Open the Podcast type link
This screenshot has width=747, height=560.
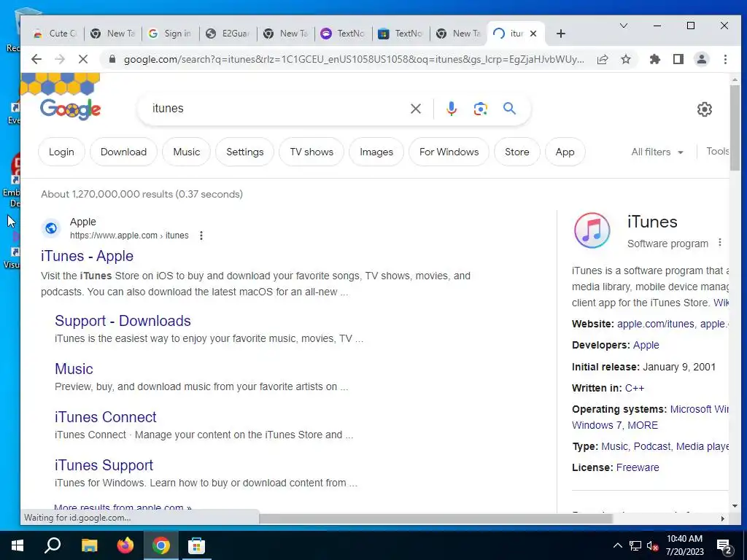(x=652, y=447)
